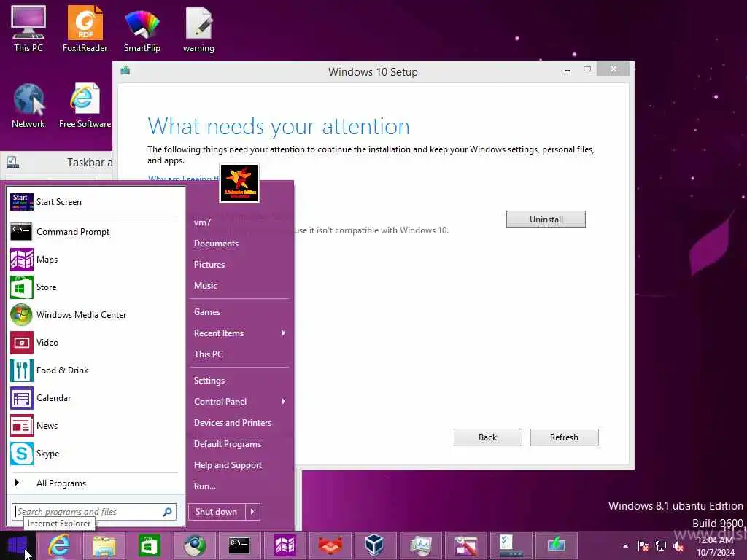This screenshot has height=560, width=747.
Task: Open Maps app from taskbar
Action: tap(285, 545)
